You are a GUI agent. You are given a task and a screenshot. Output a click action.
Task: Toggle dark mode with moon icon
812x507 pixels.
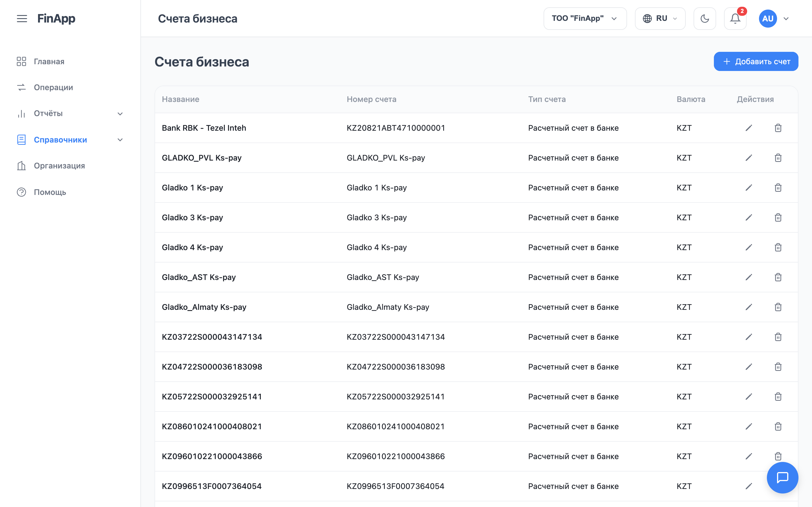[x=705, y=18]
